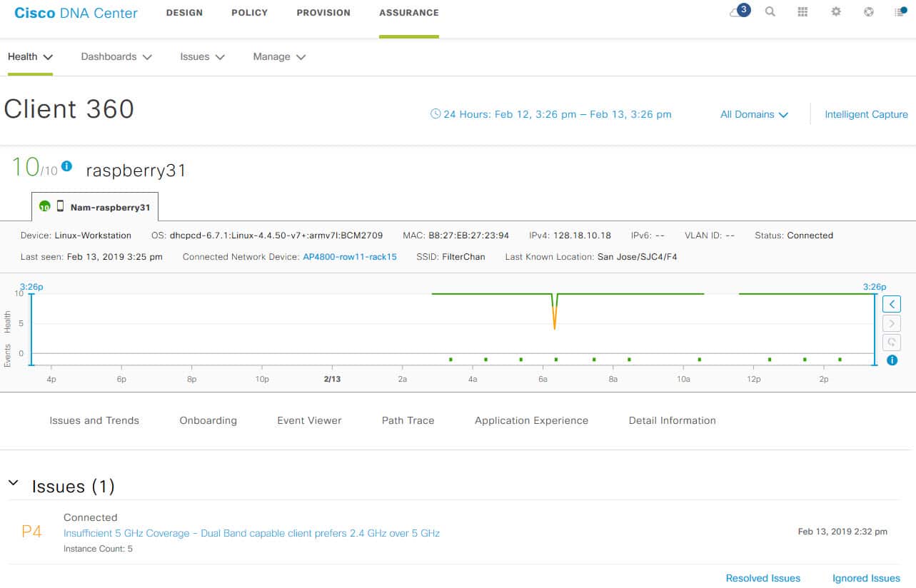Image resolution: width=916 pixels, height=588 pixels.
Task: Open the apps grid icon
Action: 803,12
